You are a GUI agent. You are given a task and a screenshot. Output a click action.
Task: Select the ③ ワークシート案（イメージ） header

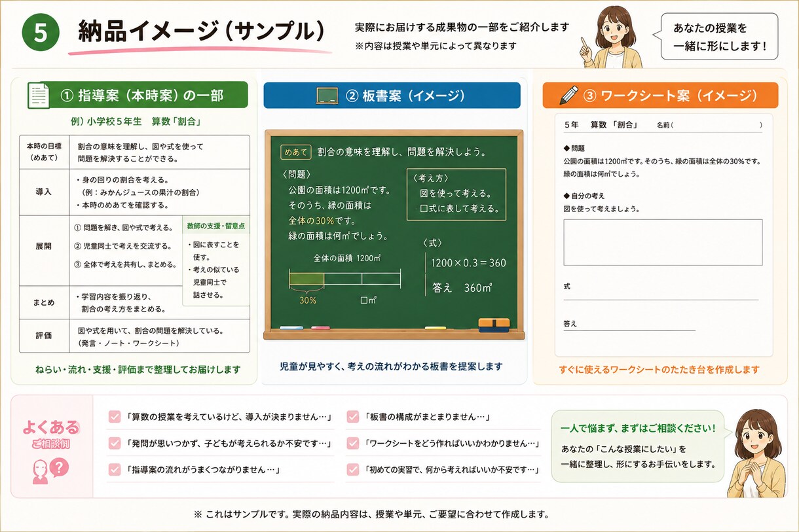click(660, 96)
